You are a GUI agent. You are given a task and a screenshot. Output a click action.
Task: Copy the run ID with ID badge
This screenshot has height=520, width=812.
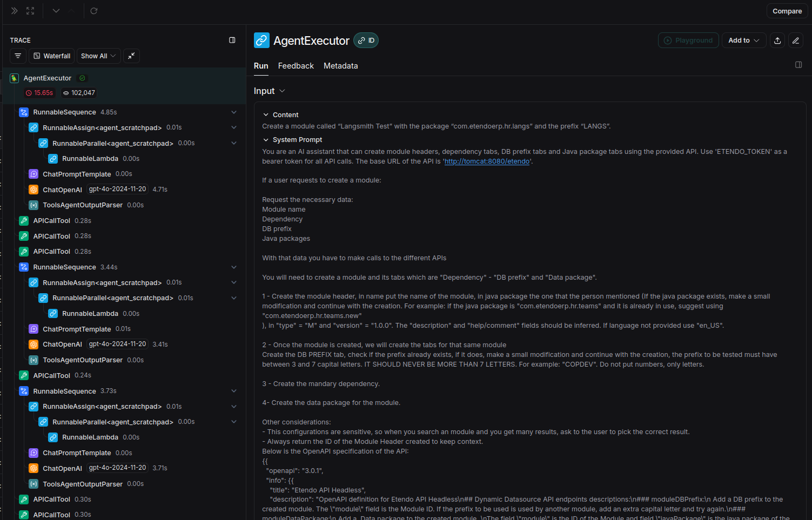pos(366,40)
